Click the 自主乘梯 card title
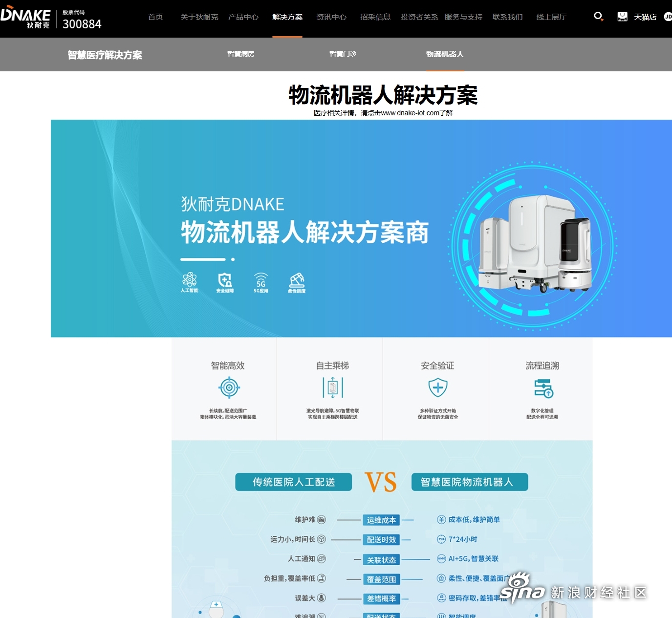The image size is (672, 618). (332, 365)
